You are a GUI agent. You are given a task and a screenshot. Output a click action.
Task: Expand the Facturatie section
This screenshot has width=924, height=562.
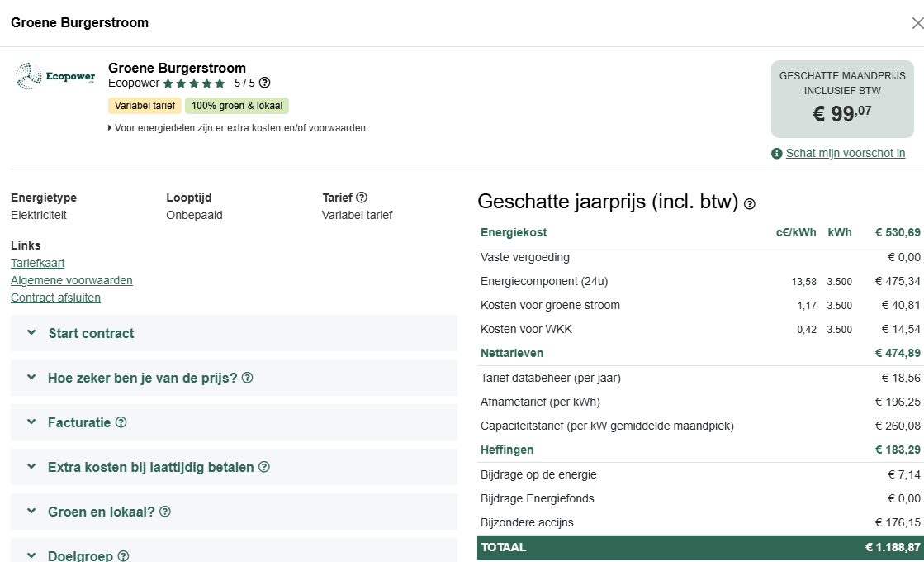pyautogui.click(x=78, y=422)
